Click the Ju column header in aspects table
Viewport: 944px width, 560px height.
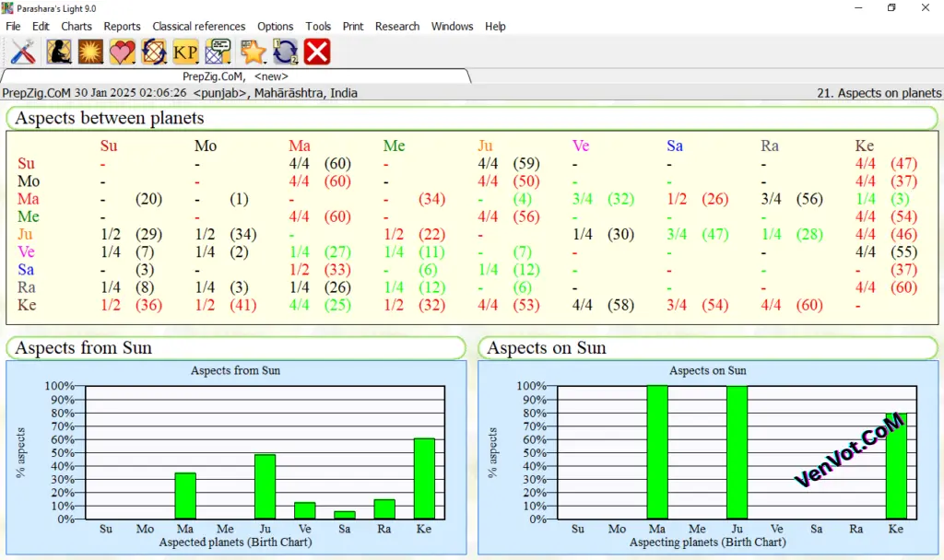[x=485, y=146]
